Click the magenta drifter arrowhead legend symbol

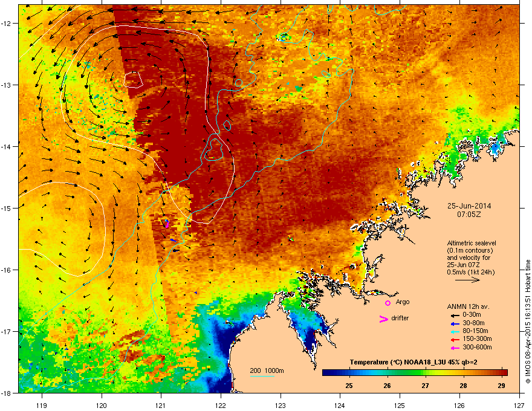[383, 319]
